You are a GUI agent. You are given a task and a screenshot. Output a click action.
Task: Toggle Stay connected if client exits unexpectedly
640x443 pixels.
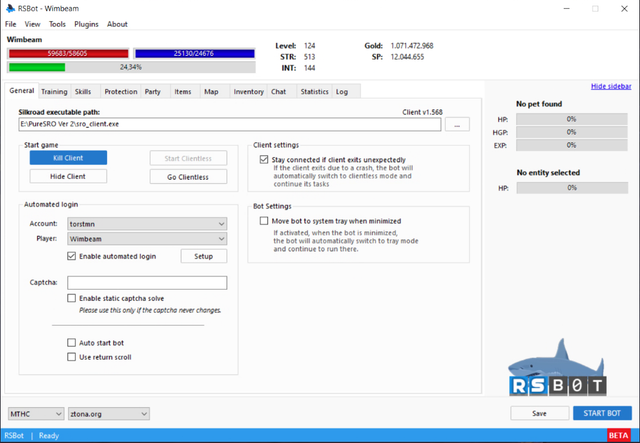tap(264, 159)
